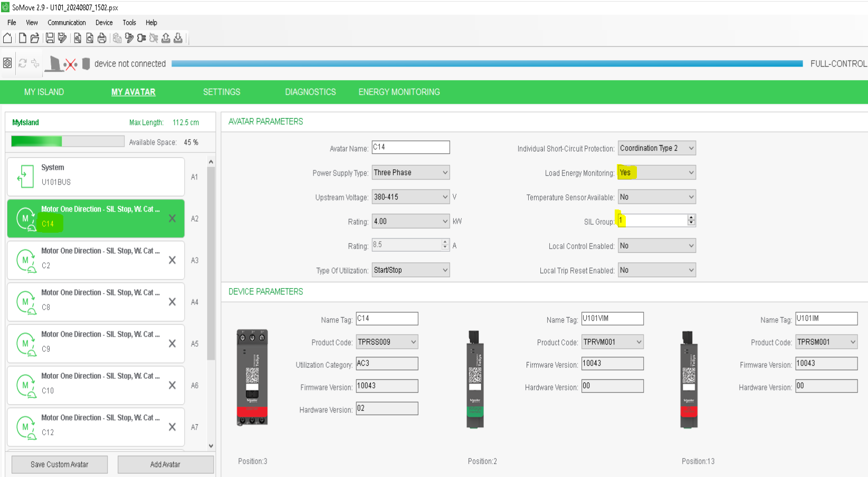Screen dimensions: 868x477
Task: Click the greyed disconnect plug icon
Action: coord(154,38)
